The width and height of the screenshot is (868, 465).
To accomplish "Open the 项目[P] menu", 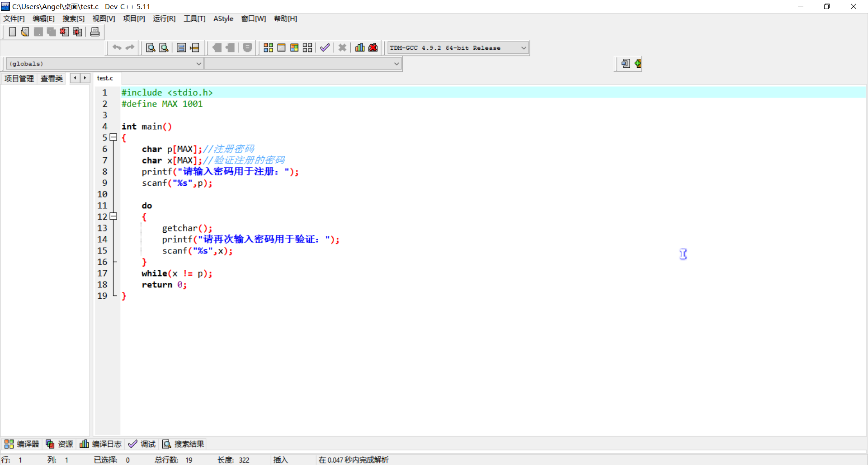I will coord(134,19).
